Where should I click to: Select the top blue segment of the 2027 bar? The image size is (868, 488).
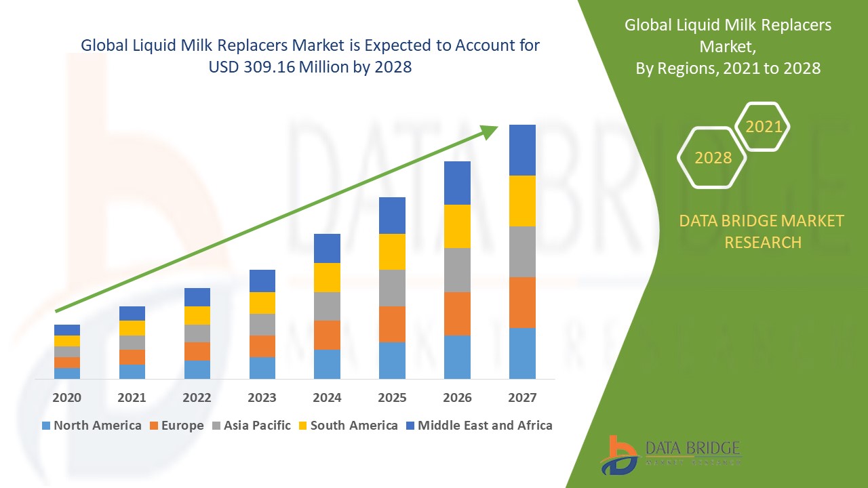point(522,150)
